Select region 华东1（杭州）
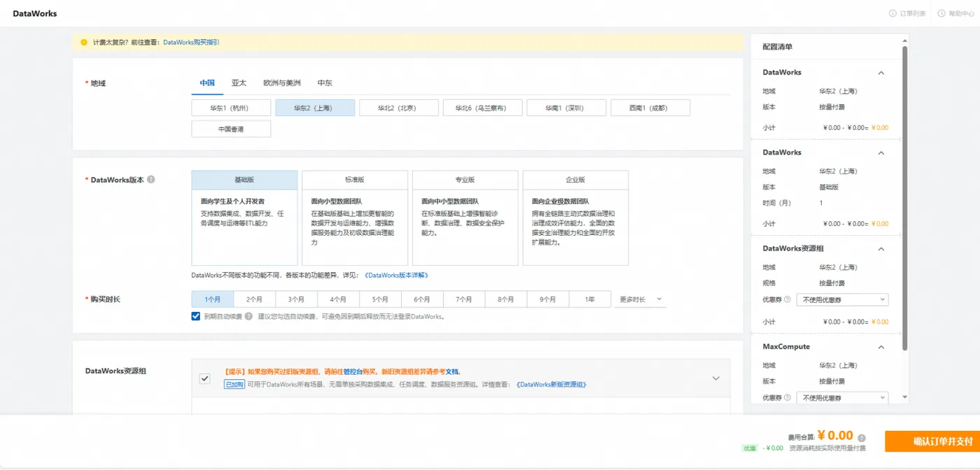Viewport: 980px width, 470px height. coord(231,108)
